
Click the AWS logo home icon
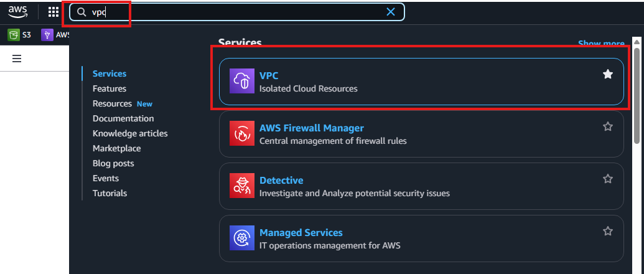17,11
